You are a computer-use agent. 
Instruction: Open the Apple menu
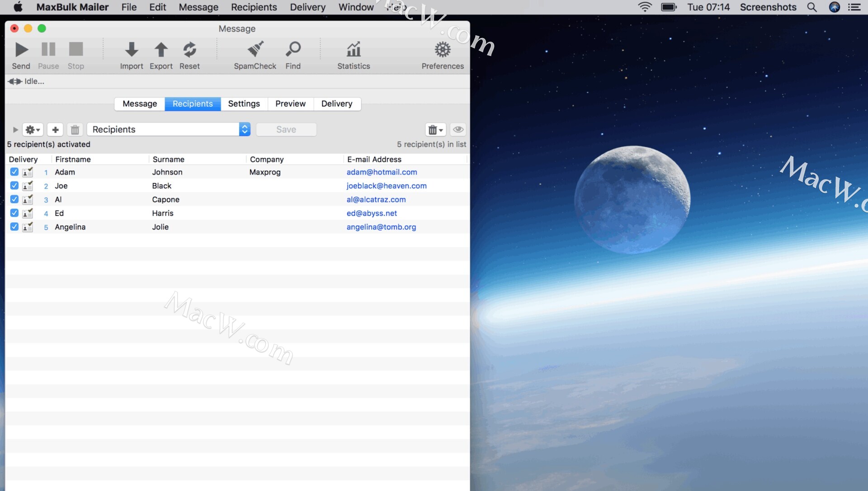pyautogui.click(x=18, y=7)
